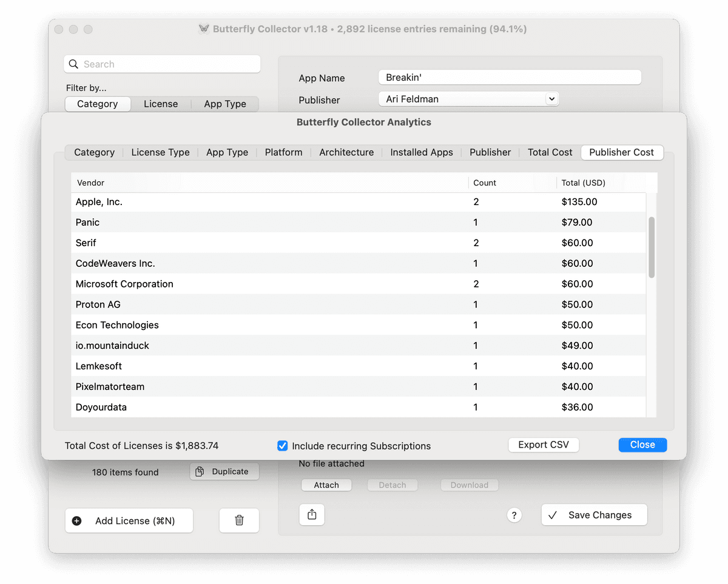The height and width of the screenshot is (584, 728).
Task: Select the License Type analytics tab
Action: (160, 152)
